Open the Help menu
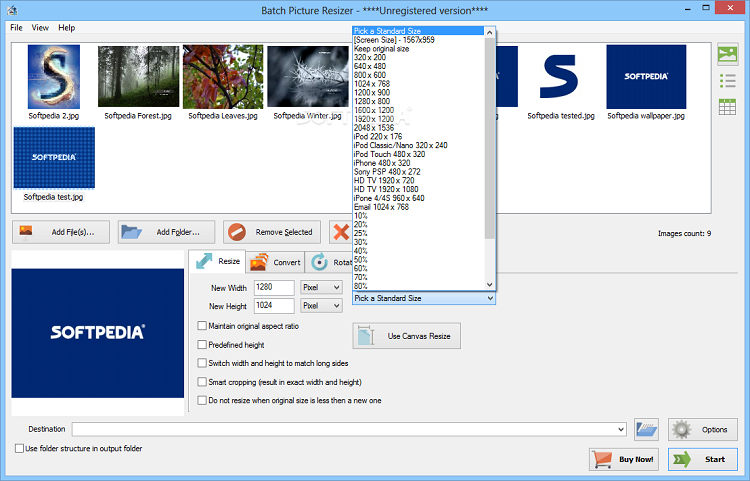This screenshot has height=481, width=750. [x=66, y=28]
